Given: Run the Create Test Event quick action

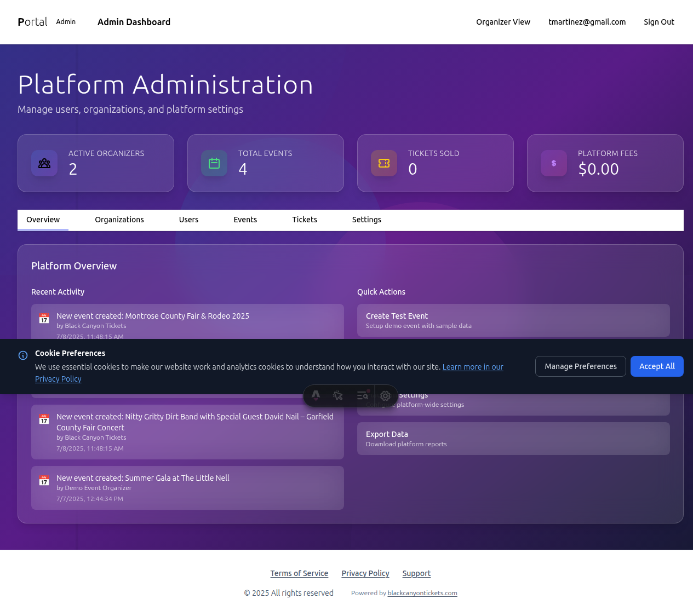Looking at the screenshot, I should pyautogui.click(x=513, y=320).
